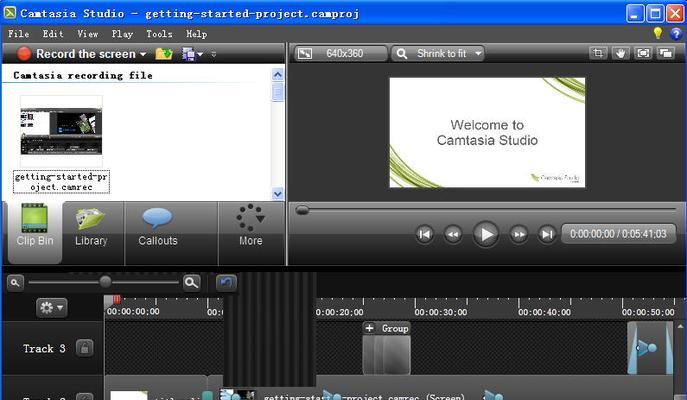This screenshot has width=687, height=400.
Task: Open the File menu
Action: pyautogui.click(x=18, y=34)
